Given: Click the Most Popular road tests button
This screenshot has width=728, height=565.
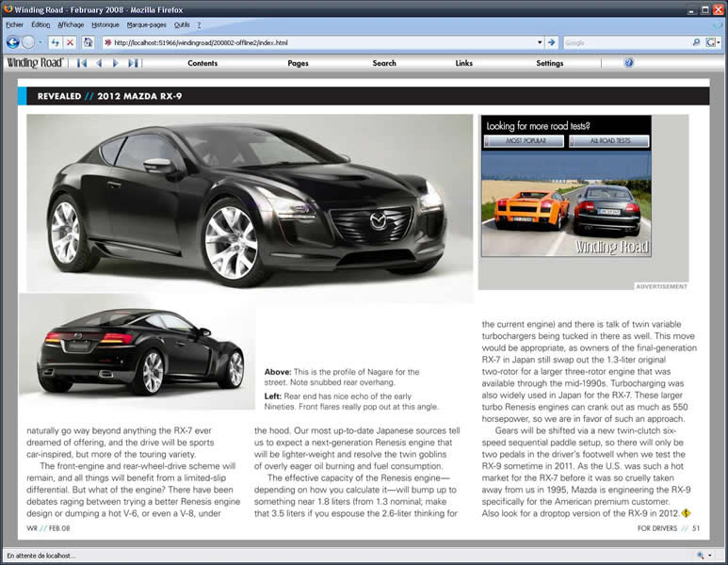Looking at the screenshot, I should [525, 140].
